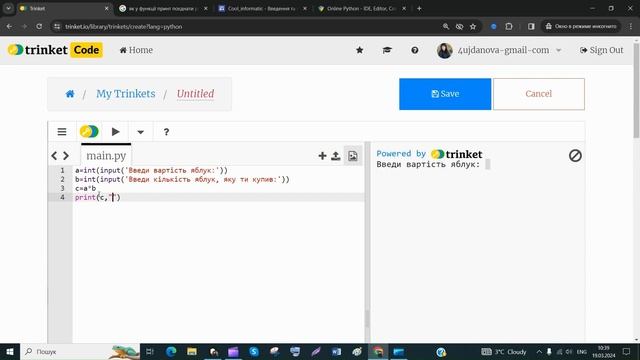Open the header help question icon
The height and width of the screenshot is (360, 640).
pos(415,50)
